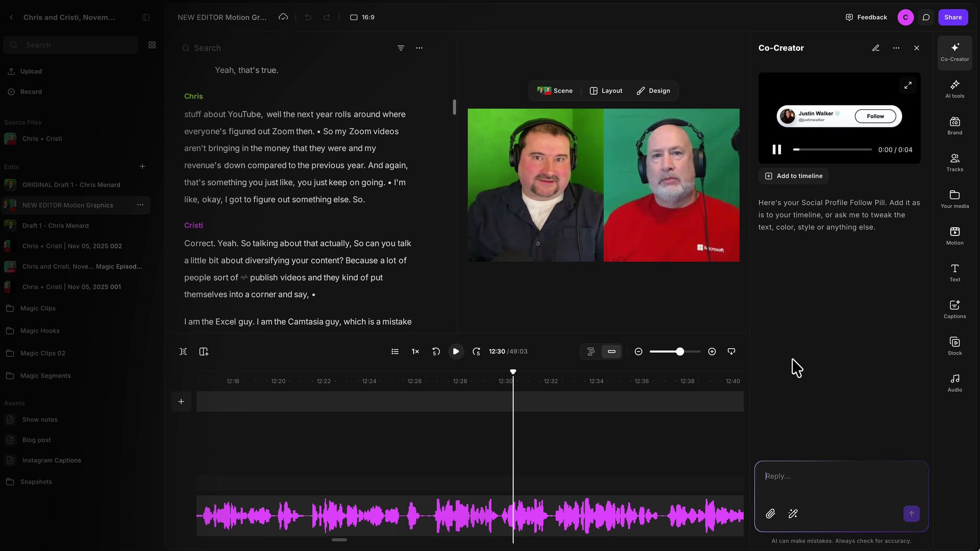Click the preview progress bar
The height and width of the screenshot is (551, 980).
point(833,149)
